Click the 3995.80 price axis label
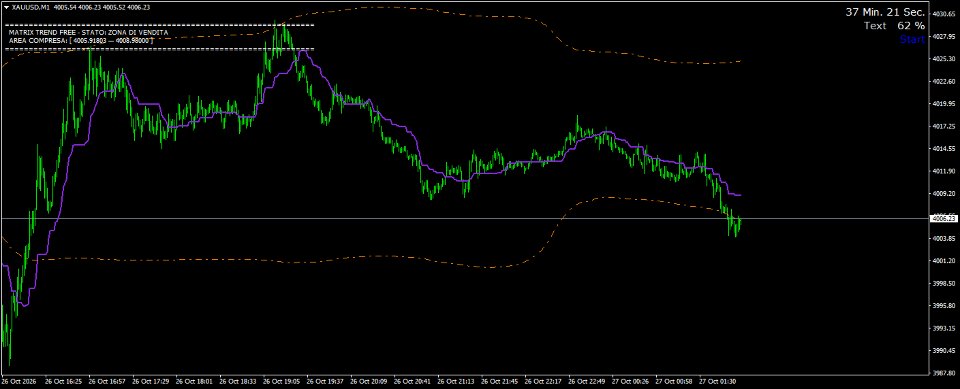Viewport: 960px width, 389px height. click(x=943, y=306)
